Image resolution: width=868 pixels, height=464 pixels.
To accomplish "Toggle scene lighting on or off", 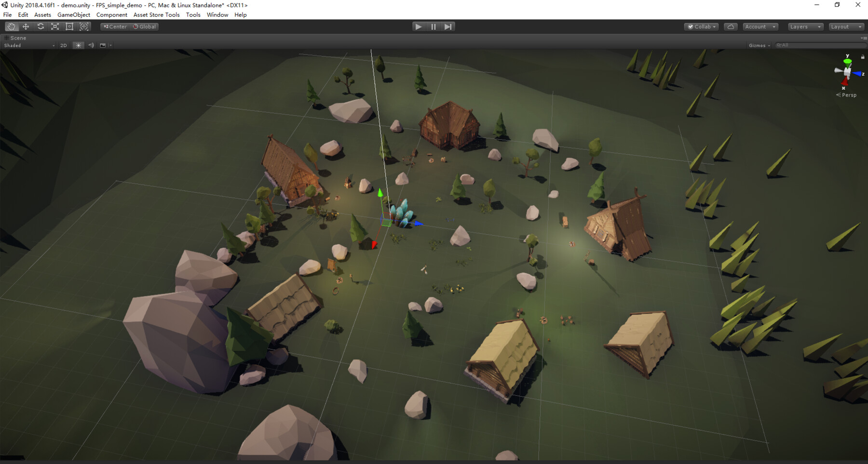I will 78,45.
